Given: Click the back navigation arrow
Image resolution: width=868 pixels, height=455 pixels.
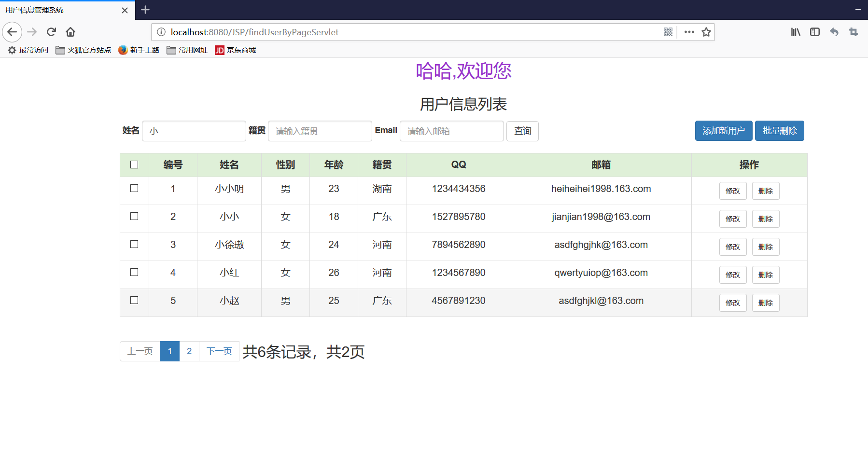Looking at the screenshot, I should pos(12,32).
